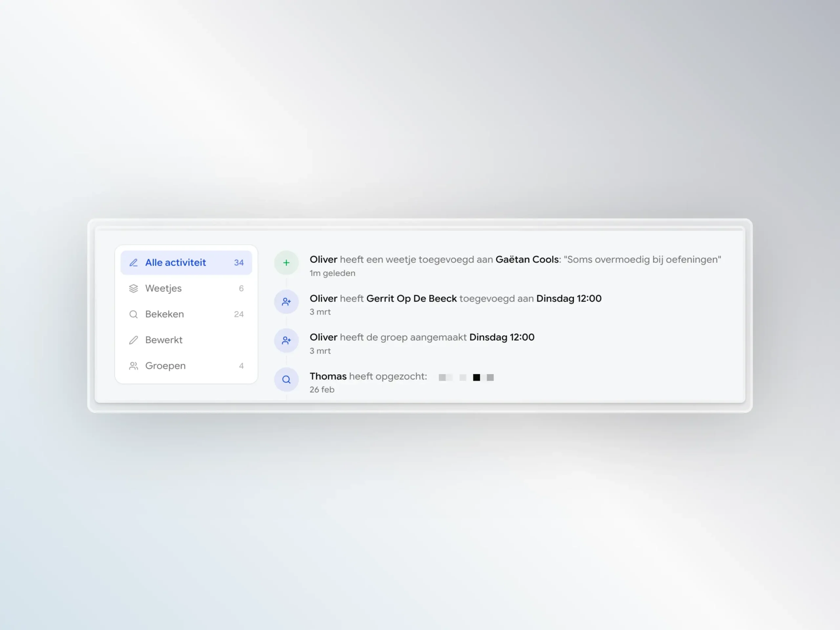Switch to the Bekeken filter
This screenshot has width=840, height=630.
[186, 314]
